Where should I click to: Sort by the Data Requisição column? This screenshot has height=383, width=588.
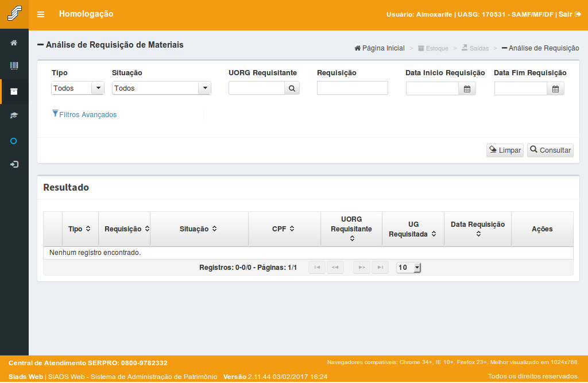coord(478,234)
